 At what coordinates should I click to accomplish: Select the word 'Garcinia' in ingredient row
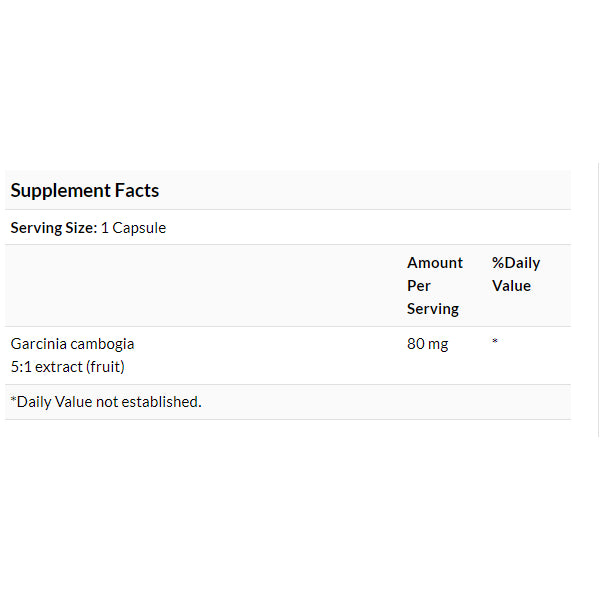37,344
